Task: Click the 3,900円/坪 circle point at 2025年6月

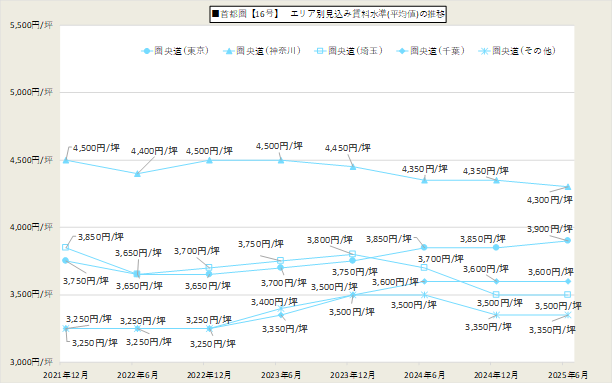Action: tap(568, 240)
